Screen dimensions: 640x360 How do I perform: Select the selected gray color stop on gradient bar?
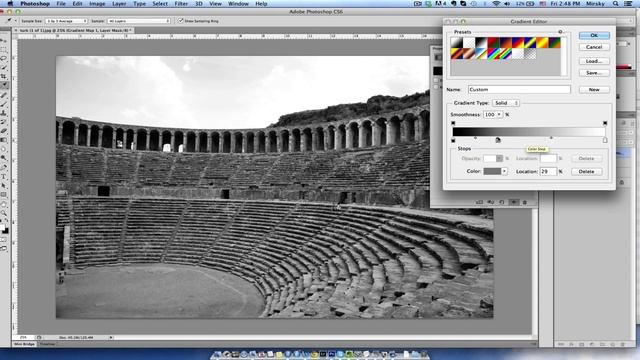click(x=498, y=140)
